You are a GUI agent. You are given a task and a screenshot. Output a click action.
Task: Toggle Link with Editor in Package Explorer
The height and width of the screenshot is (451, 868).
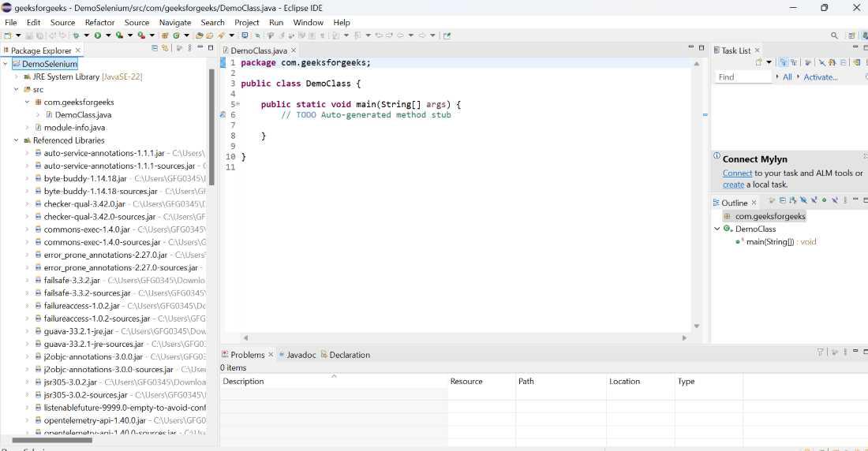click(165, 48)
